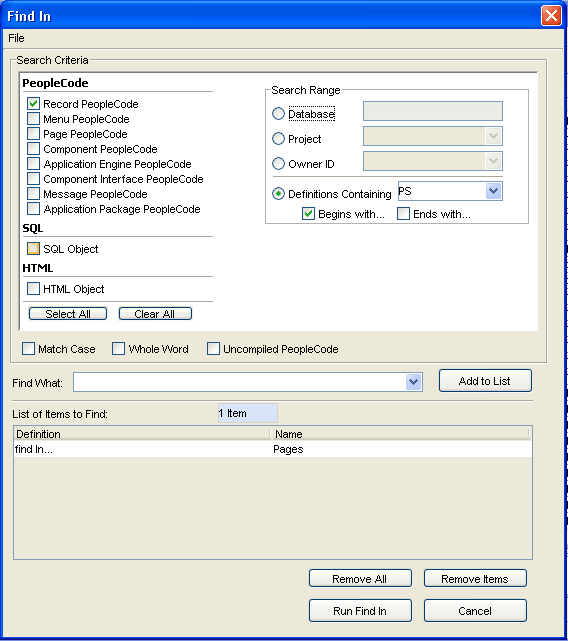Enable Application Engine PeopleCode checkbox

pyautogui.click(x=34, y=164)
